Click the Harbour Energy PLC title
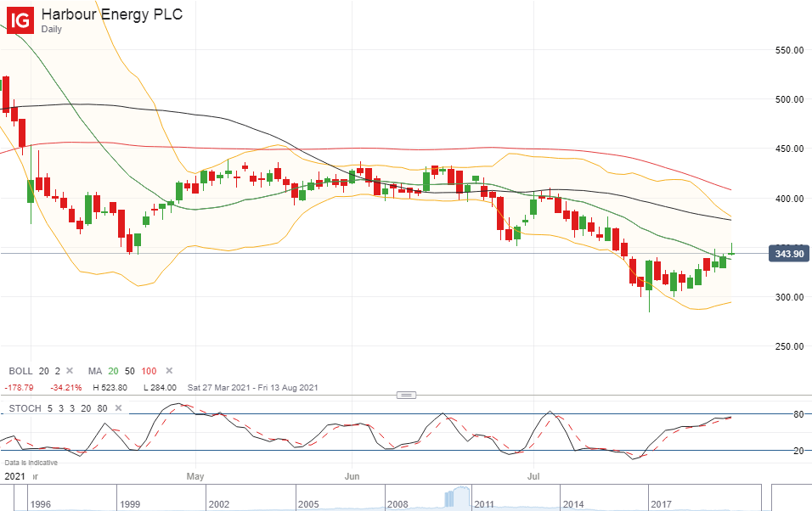 pyautogui.click(x=112, y=14)
